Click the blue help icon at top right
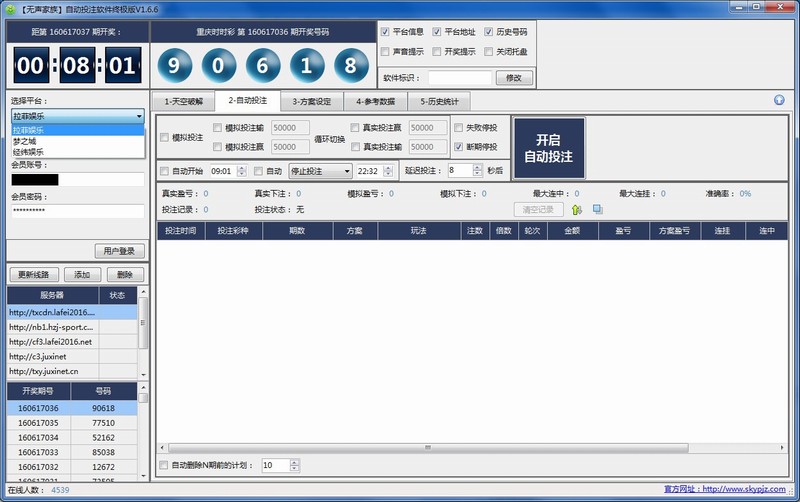The image size is (800, 502). tap(779, 100)
